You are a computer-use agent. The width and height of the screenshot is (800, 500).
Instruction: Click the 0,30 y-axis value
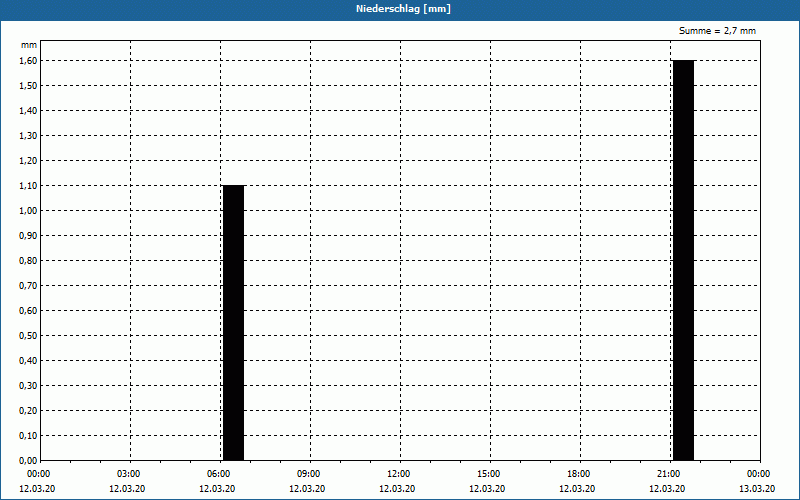[x=28, y=385]
